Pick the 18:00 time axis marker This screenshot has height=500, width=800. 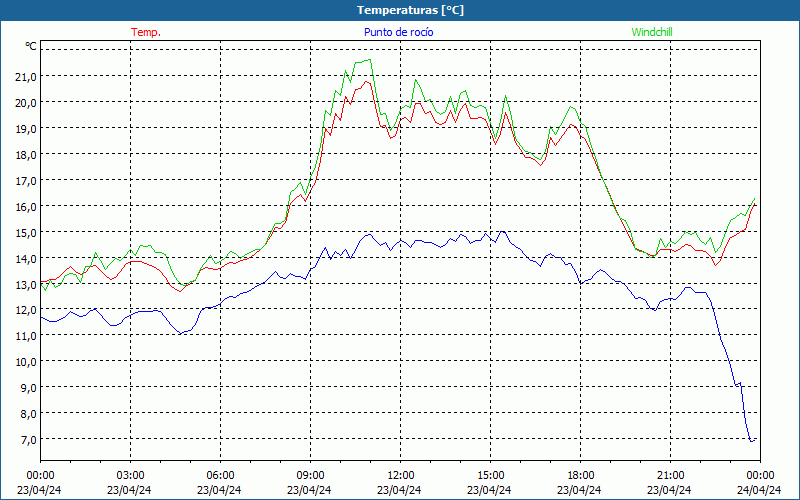click(x=580, y=475)
